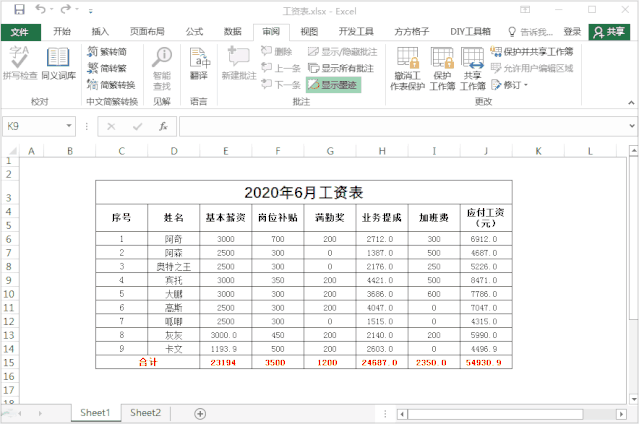Switch to the DIY工具箱 tab

click(x=470, y=31)
